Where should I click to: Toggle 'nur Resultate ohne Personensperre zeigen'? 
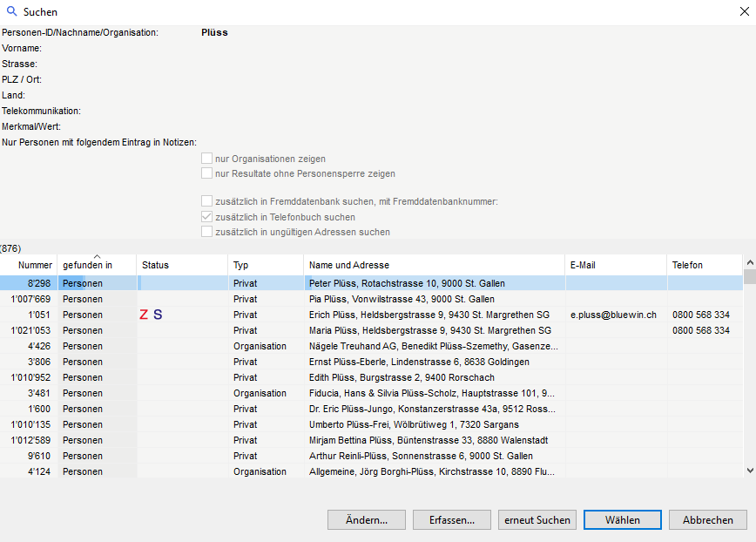[207, 173]
